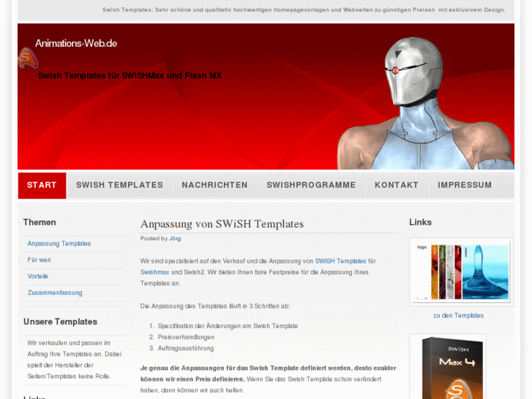This screenshot has width=532, height=399.
Task: Click the Swish S logo icon
Action: (x=28, y=58)
